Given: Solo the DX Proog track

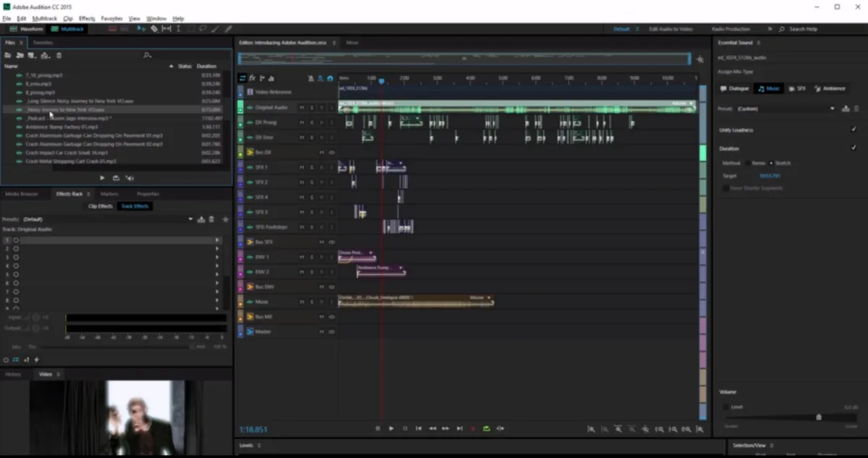Looking at the screenshot, I should click(312, 122).
